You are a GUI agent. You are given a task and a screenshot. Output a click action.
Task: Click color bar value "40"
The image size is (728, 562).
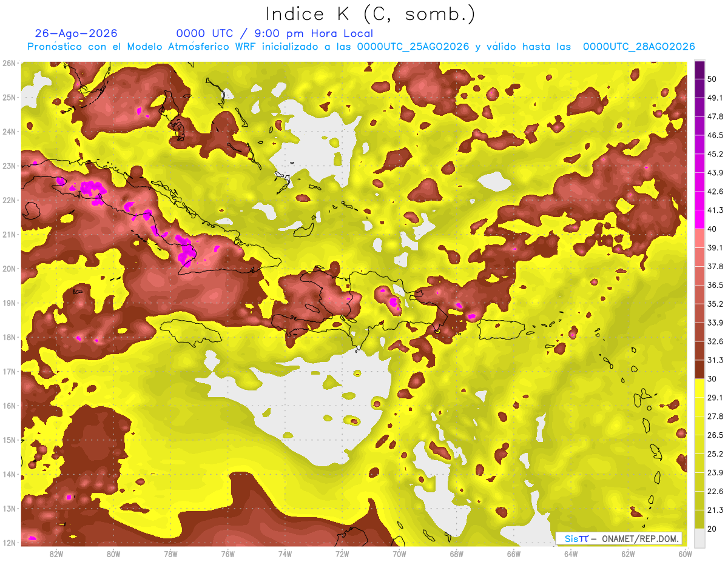tap(712, 229)
